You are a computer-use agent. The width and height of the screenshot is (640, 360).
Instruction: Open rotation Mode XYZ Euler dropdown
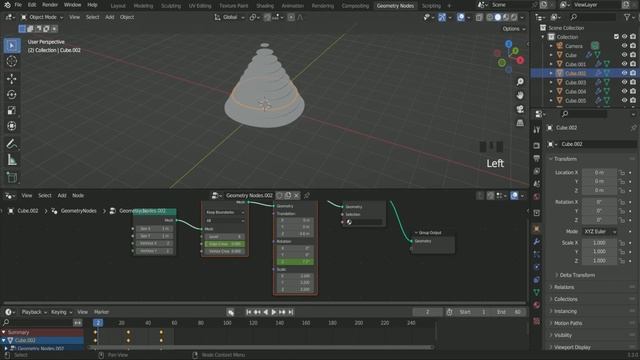[x=599, y=231]
